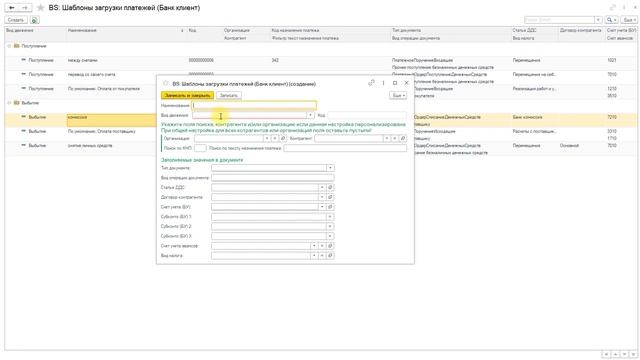Open the magnifier search menu in main window
The height and width of the screenshot is (360, 640).
coord(611,20)
